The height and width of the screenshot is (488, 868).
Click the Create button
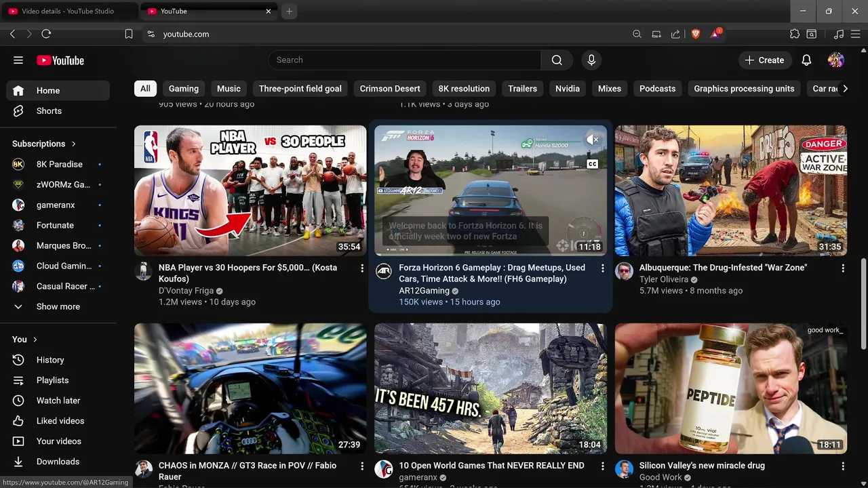coord(764,60)
